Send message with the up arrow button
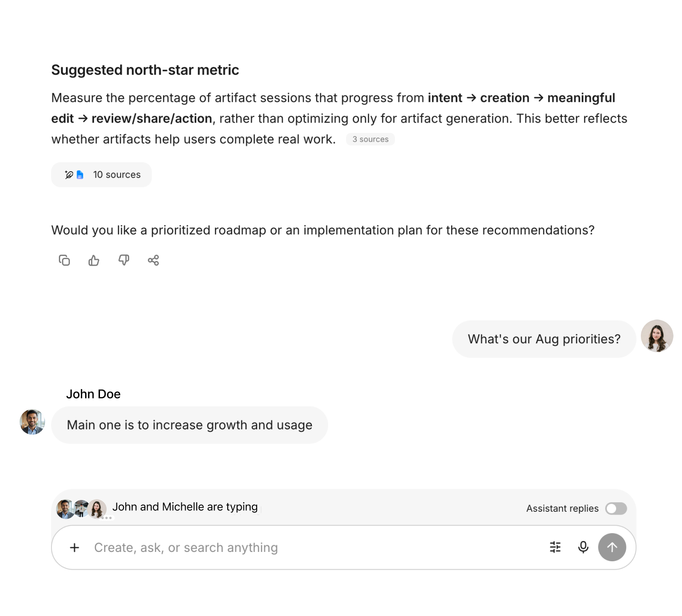 612,547
